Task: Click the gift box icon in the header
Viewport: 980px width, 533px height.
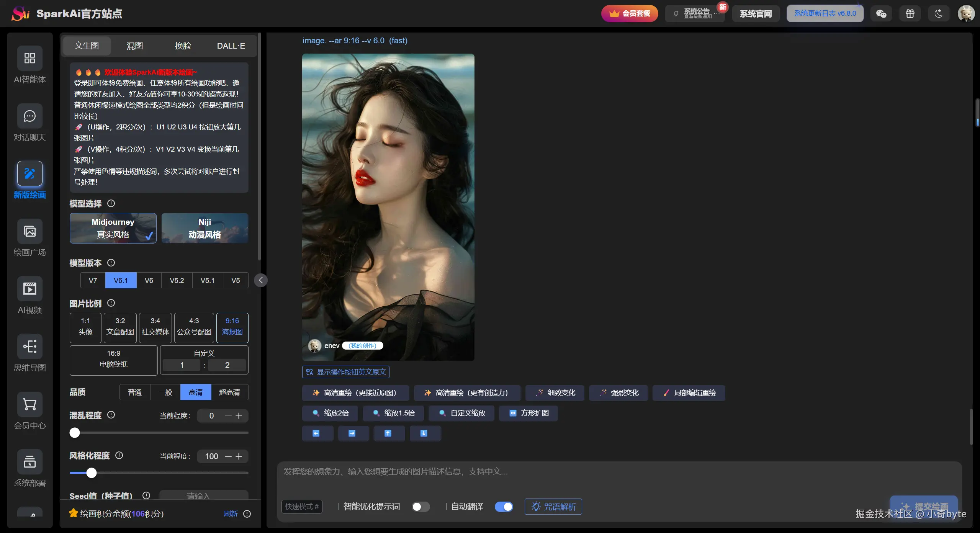Action: [x=910, y=14]
